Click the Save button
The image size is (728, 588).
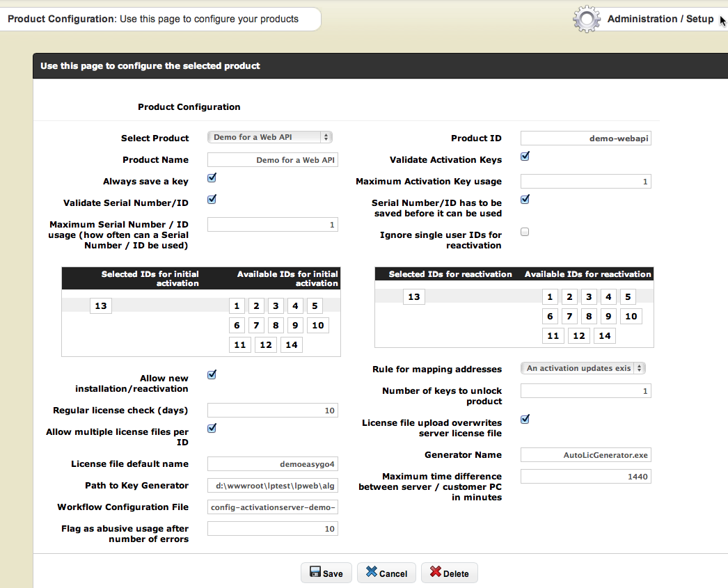point(326,573)
